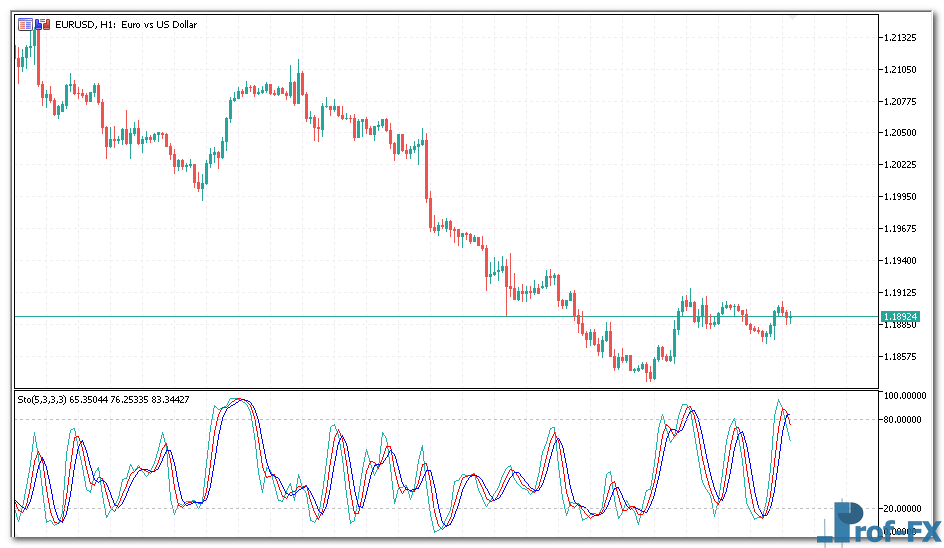Click the 1.18575 price scale label

[x=900, y=356]
